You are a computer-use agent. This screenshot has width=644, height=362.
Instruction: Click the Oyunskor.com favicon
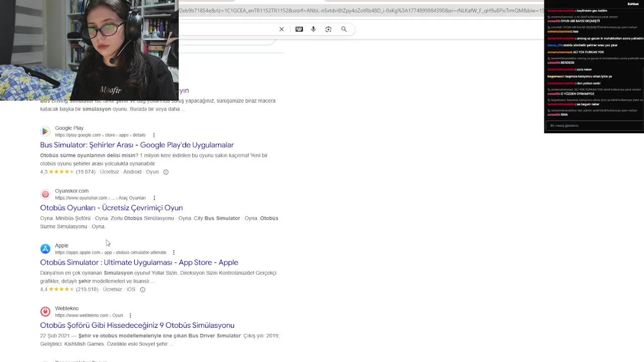pos(45,194)
